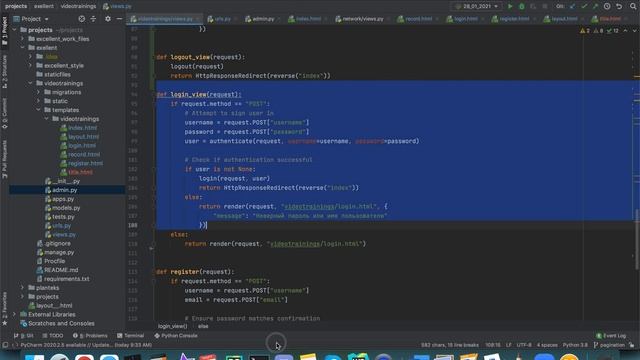Click the Git update project arrow icon
This screenshot has width=640, height=360.
pyautogui.click(x=572, y=6)
